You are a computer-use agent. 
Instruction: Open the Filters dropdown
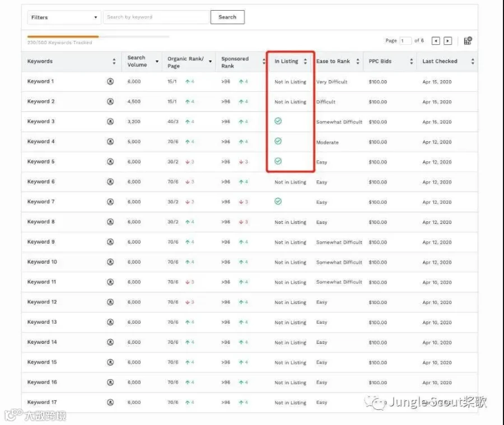(64, 17)
